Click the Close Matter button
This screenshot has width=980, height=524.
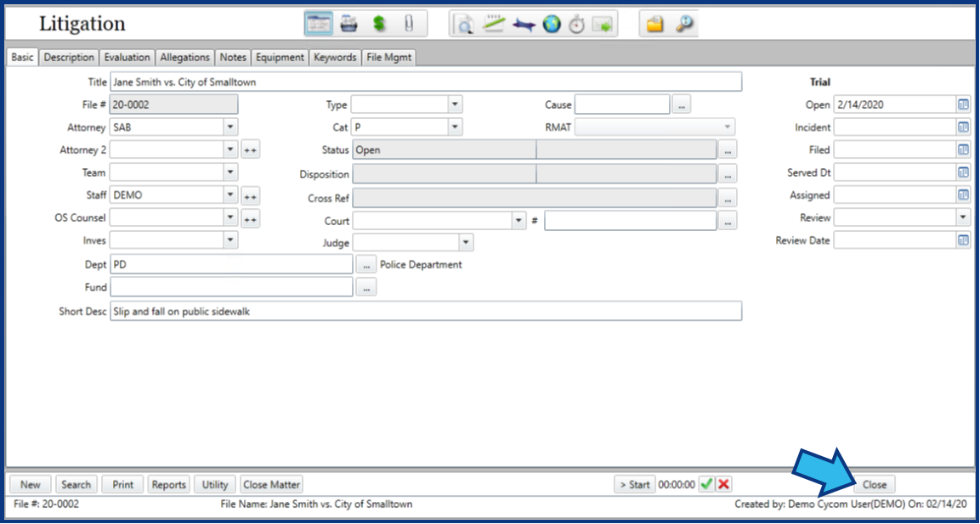point(271,484)
